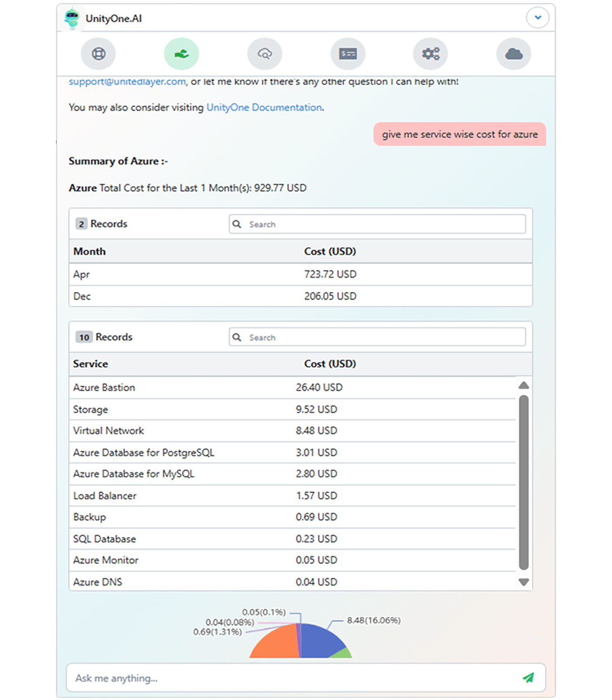Click the service table scroll-up arrow
Viewport: 612px width, 700px height.
[x=524, y=385]
